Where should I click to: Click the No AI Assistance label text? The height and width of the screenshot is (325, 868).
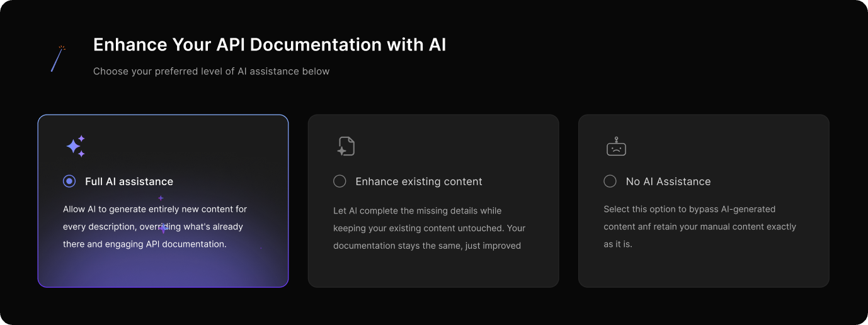point(668,181)
